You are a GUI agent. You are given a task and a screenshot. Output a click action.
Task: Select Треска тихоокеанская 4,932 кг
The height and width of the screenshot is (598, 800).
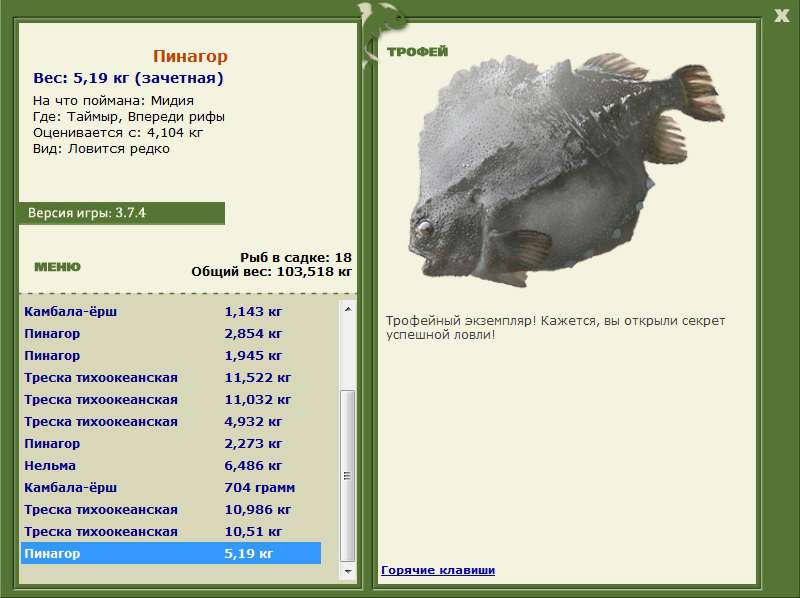tap(170, 422)
